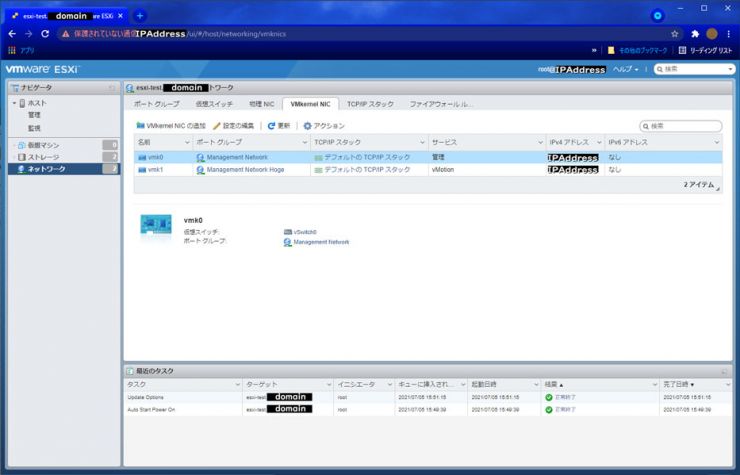The height and width of the screenshot is (475, 740).
Task: Click the vmk1 NIC row icon
Action: [142, 170]
